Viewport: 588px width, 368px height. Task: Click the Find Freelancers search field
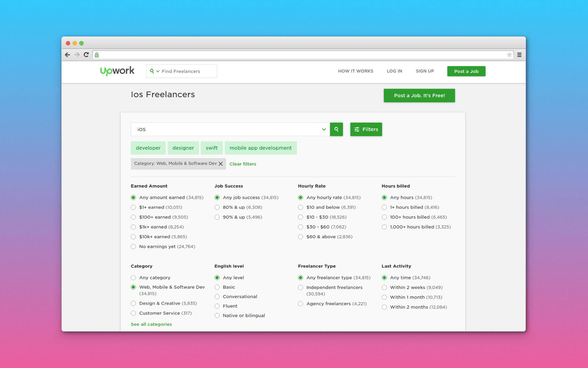click(182, 71)
